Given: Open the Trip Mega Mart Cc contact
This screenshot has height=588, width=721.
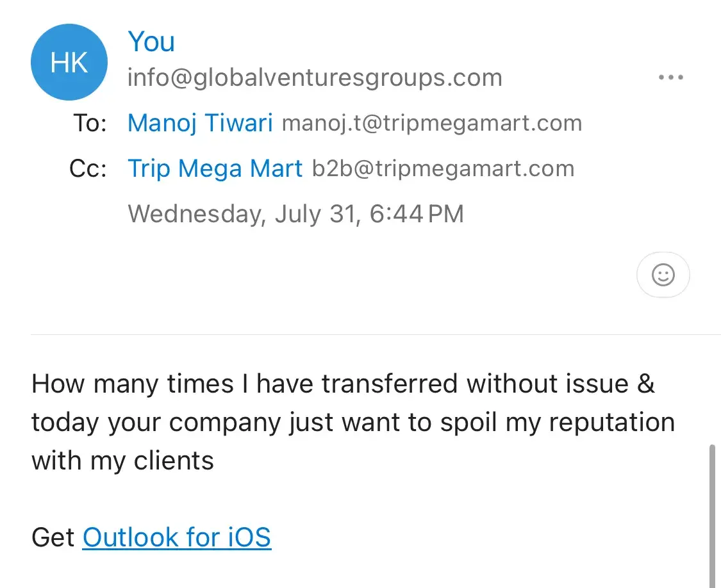Looking at the screenshot, I should [215, 168].
